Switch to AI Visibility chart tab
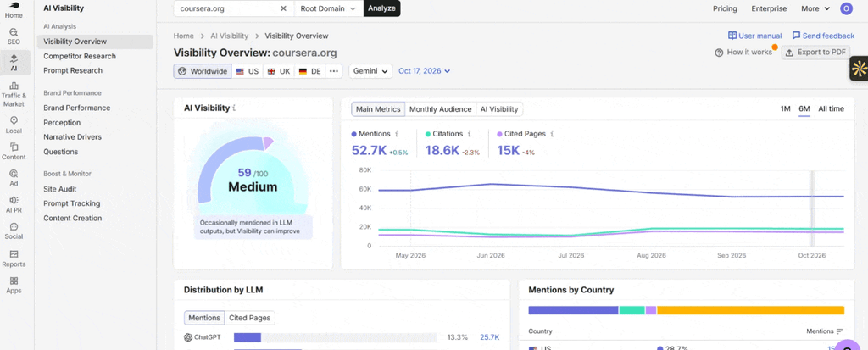868x350 pixels. pyautogui.click(x=498, y=109)
